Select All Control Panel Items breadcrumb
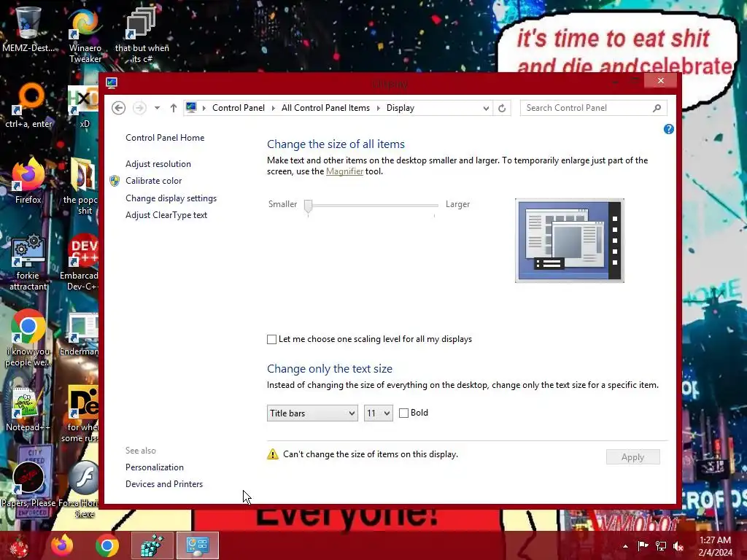This screenshot has width=747, height=560. (325, 108)
